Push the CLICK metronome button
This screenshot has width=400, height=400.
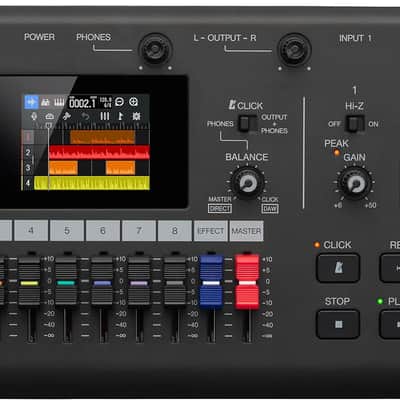pos(338,268)
